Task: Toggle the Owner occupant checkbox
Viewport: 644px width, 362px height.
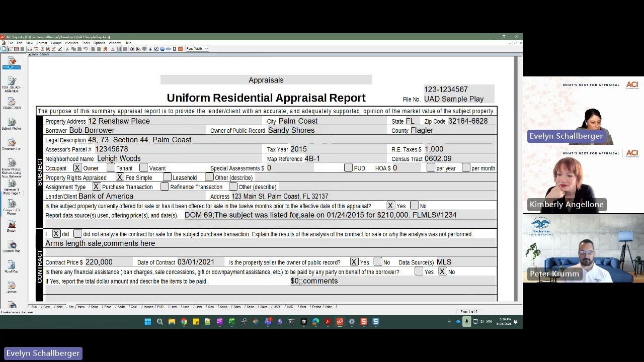Action: tap(77, 168)
